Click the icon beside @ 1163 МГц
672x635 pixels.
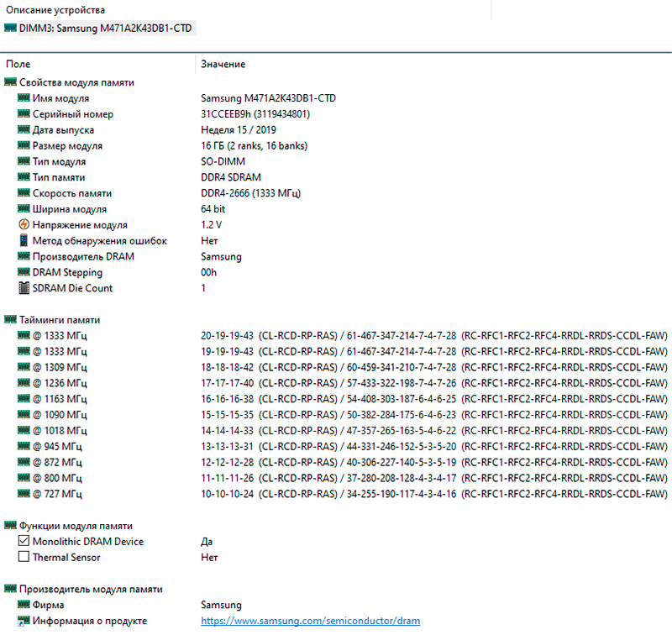click(24, 398)
